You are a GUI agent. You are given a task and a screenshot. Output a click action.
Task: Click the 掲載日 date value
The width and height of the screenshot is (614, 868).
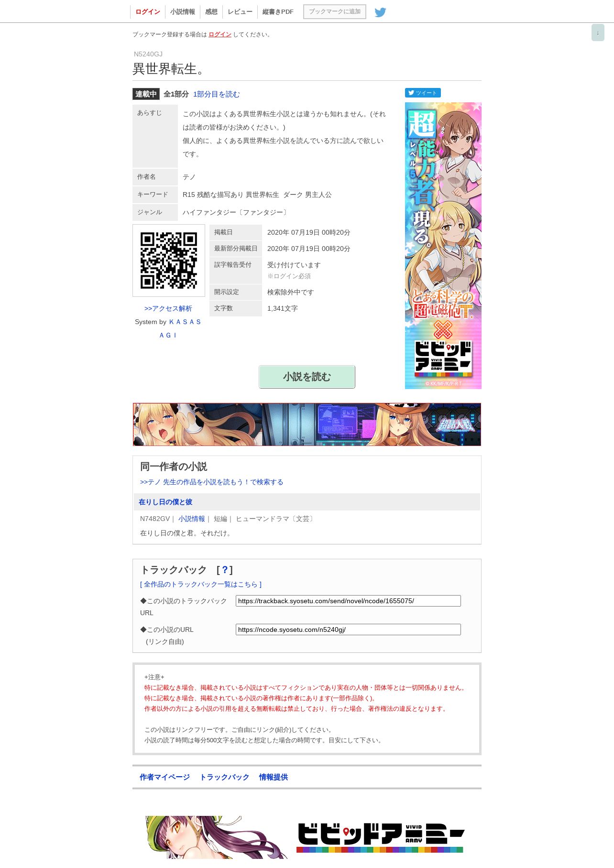tap(309, 232)
